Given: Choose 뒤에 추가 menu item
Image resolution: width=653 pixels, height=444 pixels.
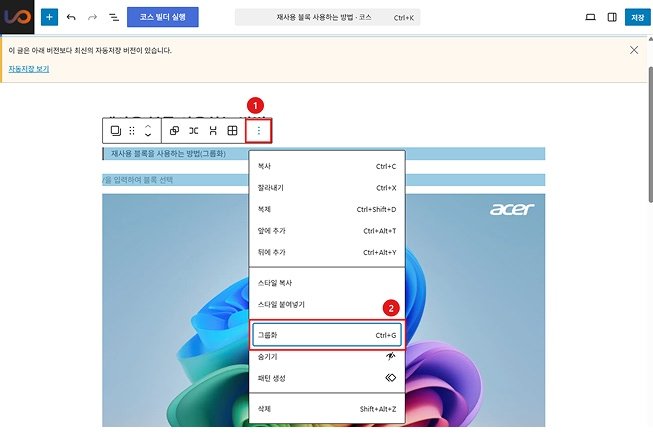Looking at the screenshot, I should pos(327,252).
